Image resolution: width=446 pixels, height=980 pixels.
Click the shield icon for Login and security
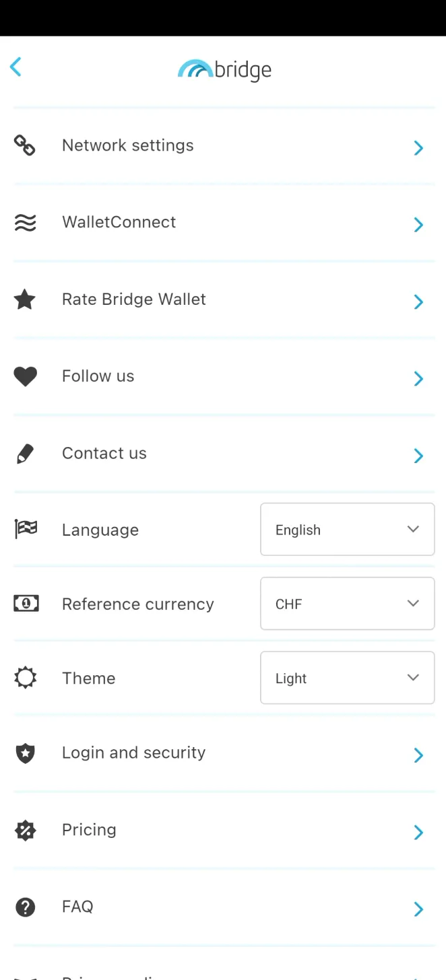pyautogui.click(x=25, y=753)
